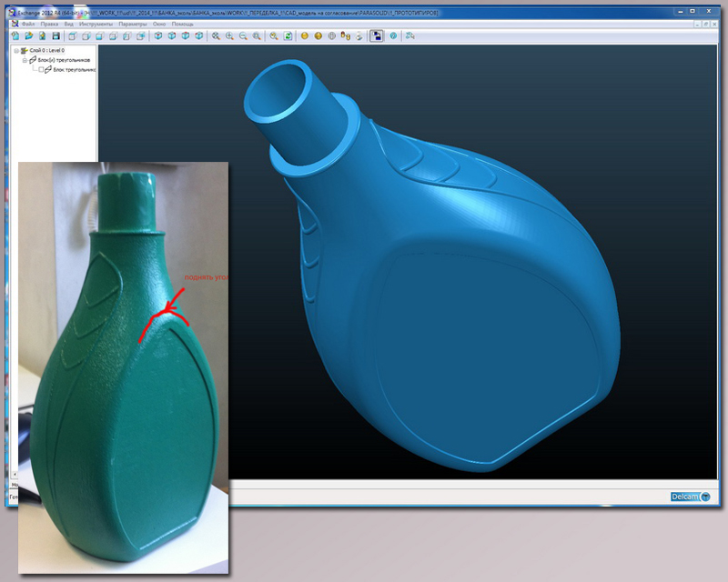Toggle the background colour squares button

(x=377, y=35)
